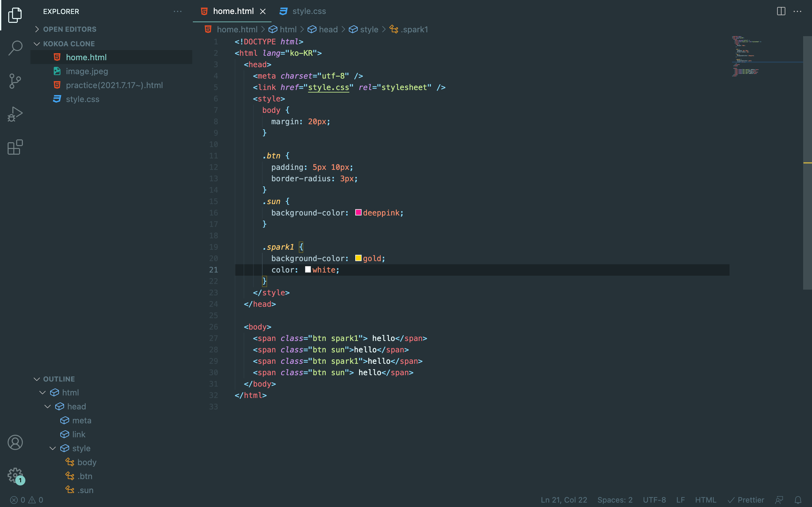Image resolution: width=812 pixels, height=507 pixels.
Task: Open the Search view in activity bar
Action: 15,48
